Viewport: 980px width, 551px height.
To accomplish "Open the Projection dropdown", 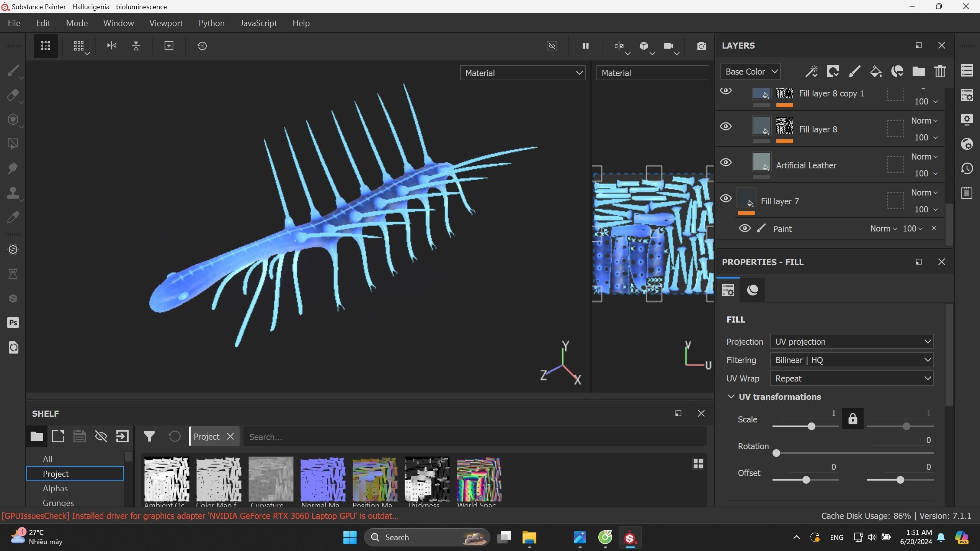I will click(852, 342).
